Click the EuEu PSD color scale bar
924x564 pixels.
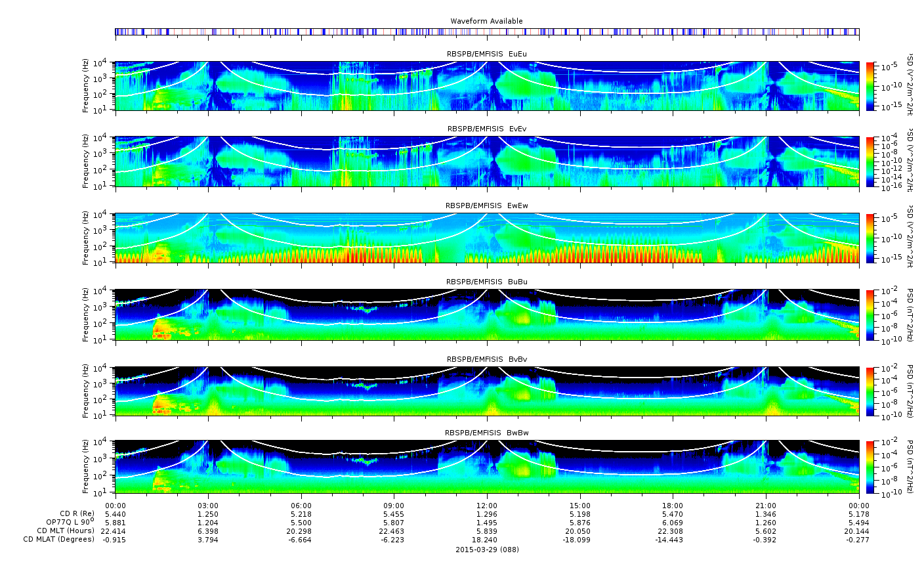click(x=870, y=86)
